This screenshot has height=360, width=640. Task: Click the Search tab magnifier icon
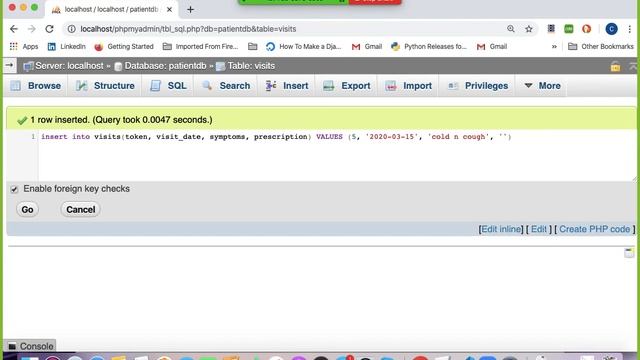coord(207,85)
